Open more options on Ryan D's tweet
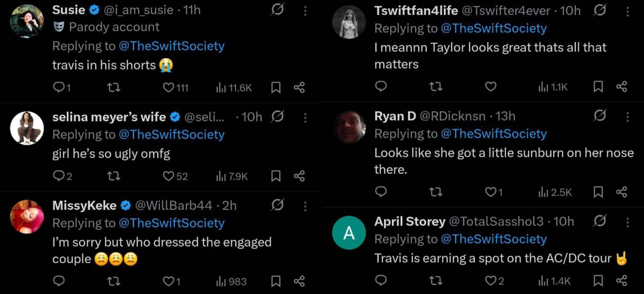 pyautogui.click(x=627, y=116)
